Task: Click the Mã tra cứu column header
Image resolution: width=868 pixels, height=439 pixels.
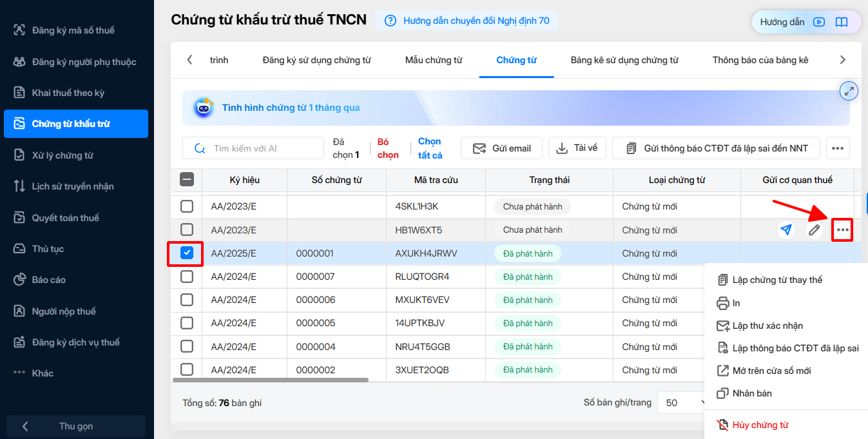Action: (436, 180)
